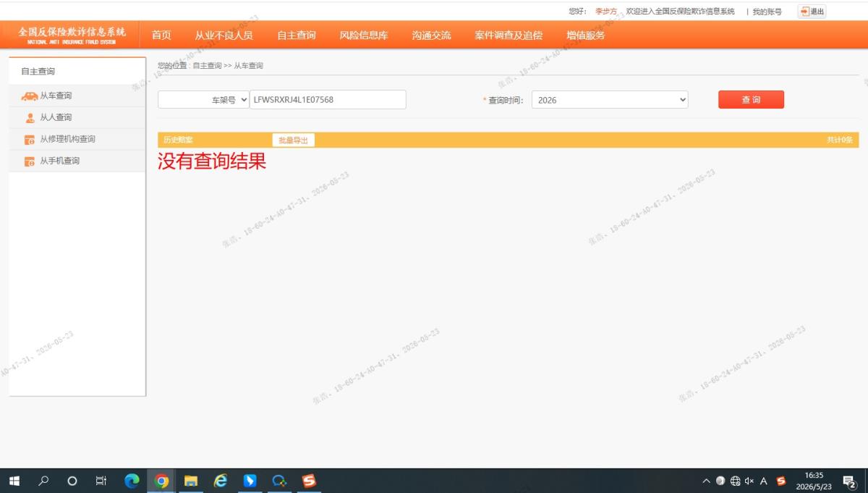868x493 pixels.
Task: Click the 历史赔案 header label
Action: point(178,140)
